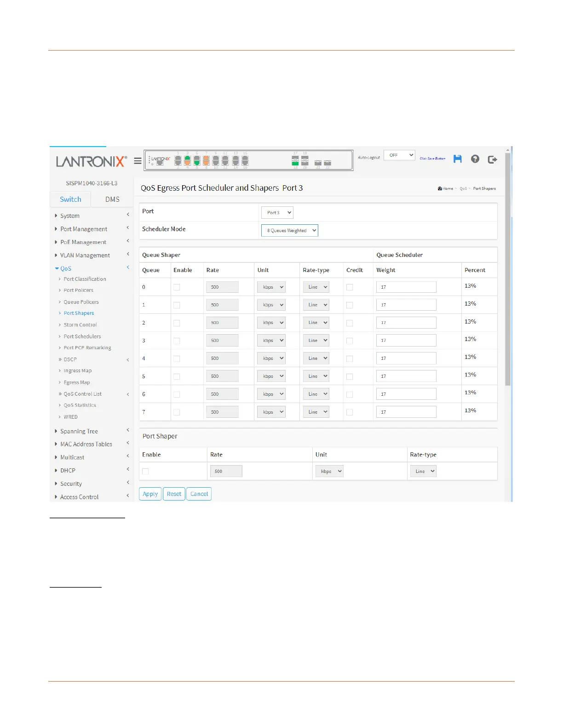Viewport: 563px width, 728px height.
Task: Click the save configuration floppy disk icon
Action: pyautogui.click(x=457, y=159)
